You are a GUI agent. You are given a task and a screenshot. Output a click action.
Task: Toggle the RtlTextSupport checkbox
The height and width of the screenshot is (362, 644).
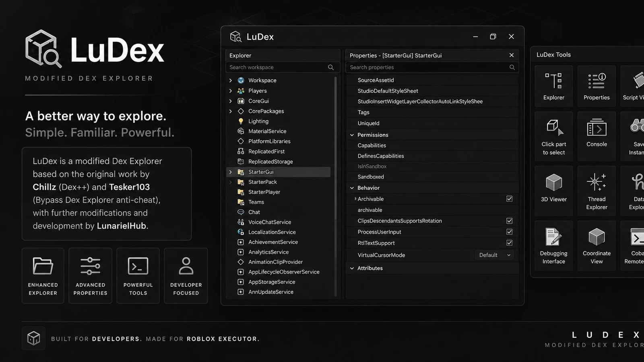[x=509, y=243]
